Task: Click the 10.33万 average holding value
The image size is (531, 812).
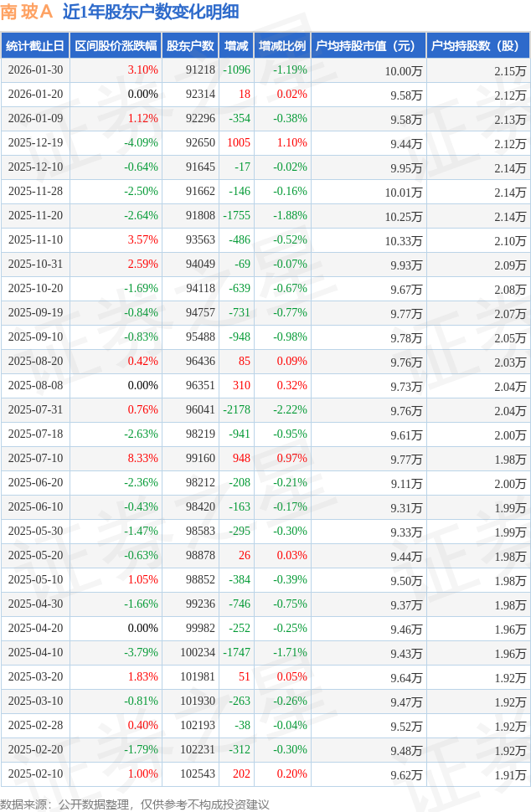Action: (405, 240)
